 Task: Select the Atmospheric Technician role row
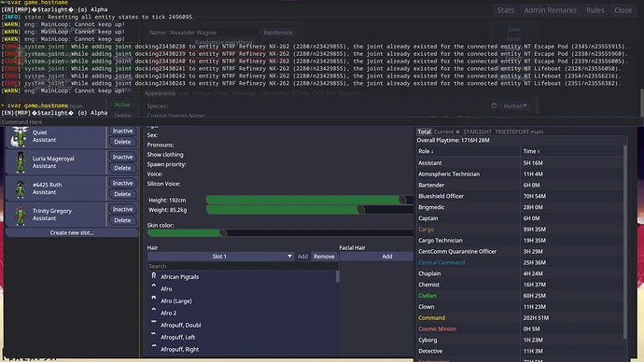tap(520, 174)
